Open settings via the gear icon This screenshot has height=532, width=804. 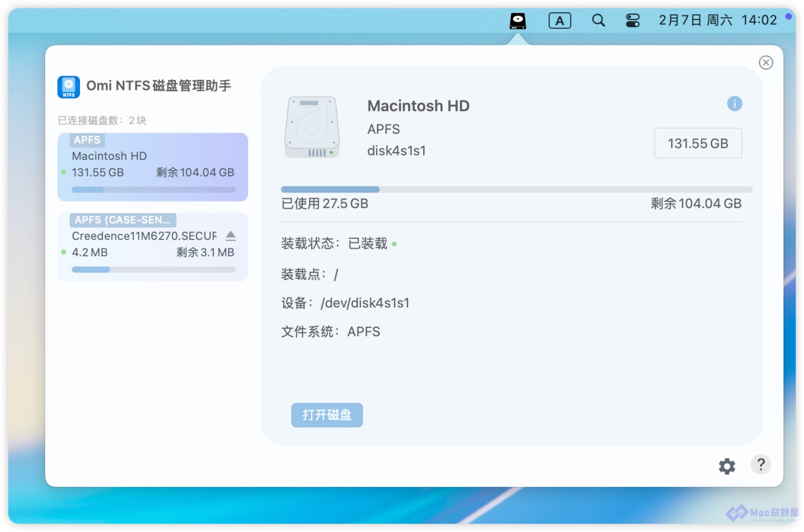click(x=727, y=466)
